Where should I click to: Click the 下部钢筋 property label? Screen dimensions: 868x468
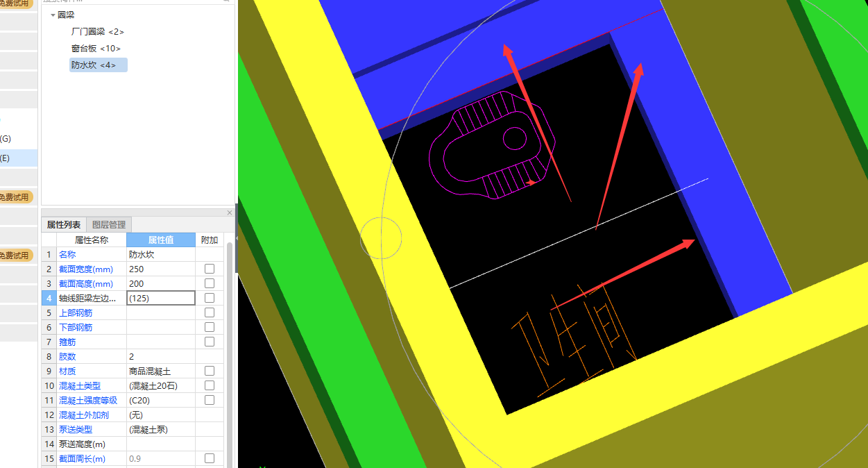click(x=76, y=328)
